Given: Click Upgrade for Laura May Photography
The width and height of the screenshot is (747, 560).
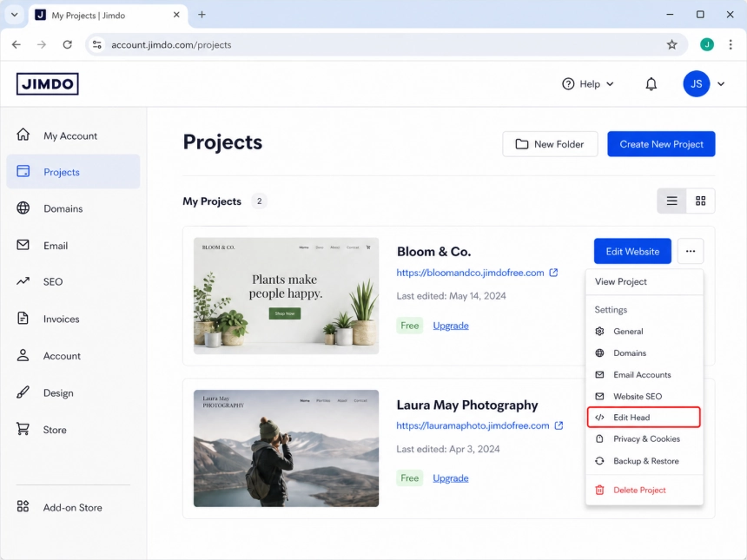Looking at the screenshot, I should 450,478.
